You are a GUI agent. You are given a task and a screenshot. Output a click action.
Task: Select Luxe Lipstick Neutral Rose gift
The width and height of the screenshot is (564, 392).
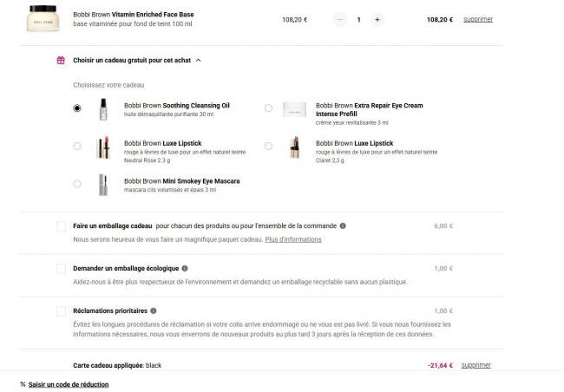[77, 146]
